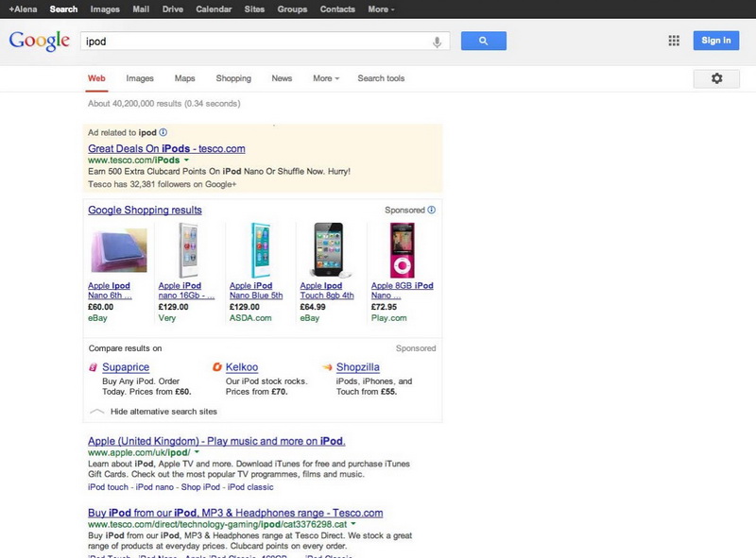Open the Supaprice link
The width and height of the screenshot is (756, 558).
(x=126, y=367)
